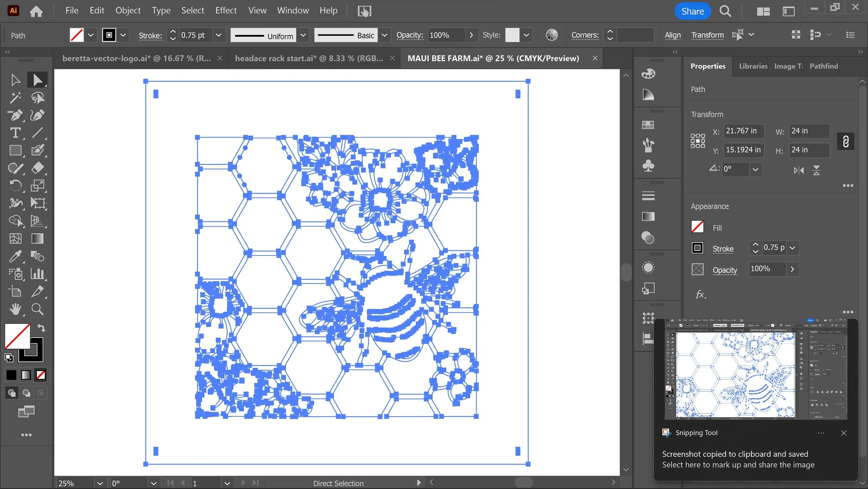Image resolution: width=868 pixels, height=489 pixels.
Task: Enable Draw Normal mode
Action: point(11,393)
